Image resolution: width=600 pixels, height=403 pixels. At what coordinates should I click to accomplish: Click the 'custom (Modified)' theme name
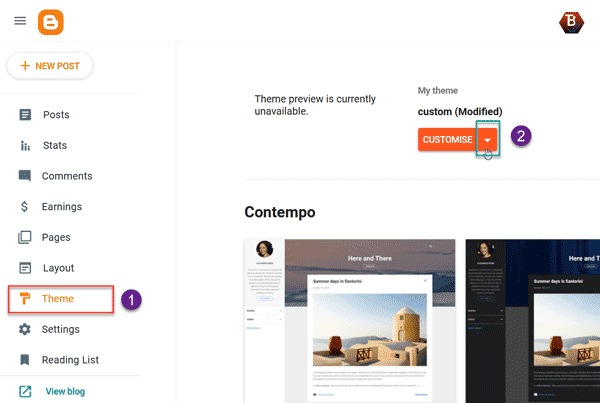(460, 112)
